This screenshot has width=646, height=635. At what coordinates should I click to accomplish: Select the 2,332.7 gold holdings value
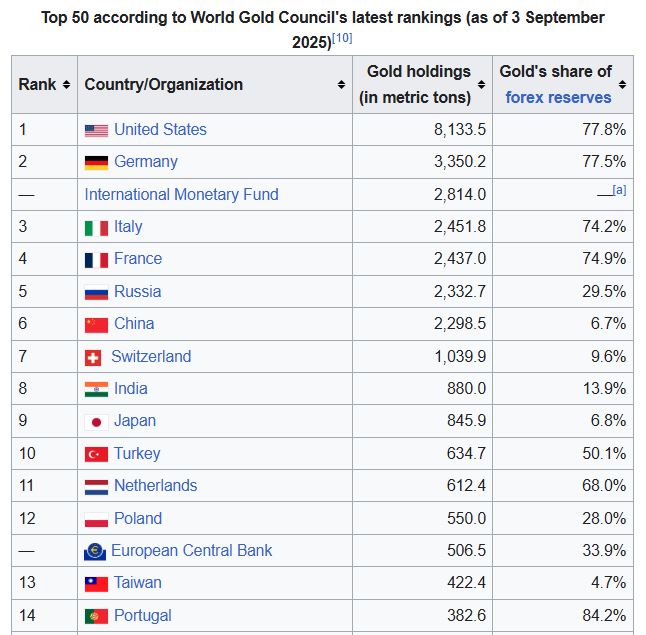tap(460, 292)
